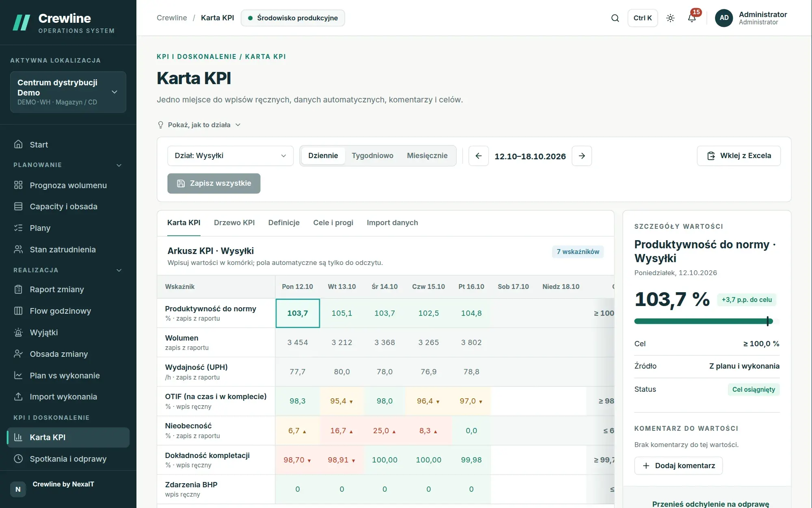Go to next week arrow
This screenshot has width=812, height=508.
point(582,156)
